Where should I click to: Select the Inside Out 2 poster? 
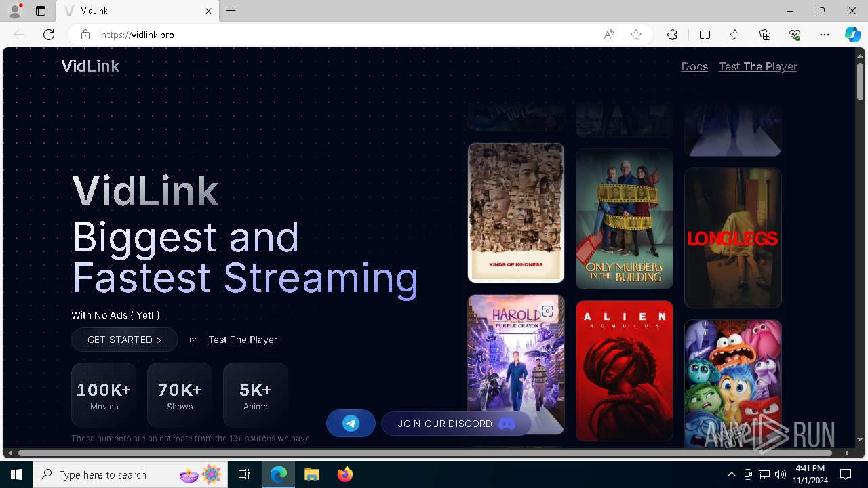[x=733, y=383]
